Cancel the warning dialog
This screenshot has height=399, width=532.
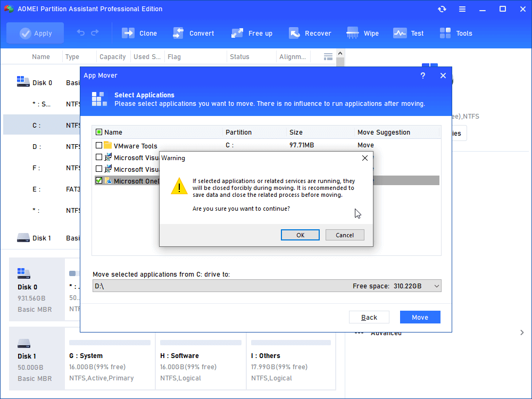point(344,235)
